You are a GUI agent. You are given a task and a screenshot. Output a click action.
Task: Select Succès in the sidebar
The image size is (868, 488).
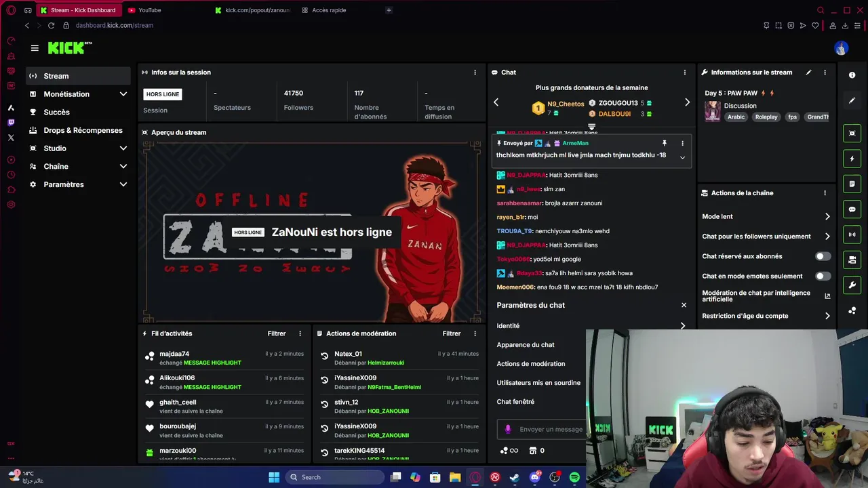tap(78, 112)
